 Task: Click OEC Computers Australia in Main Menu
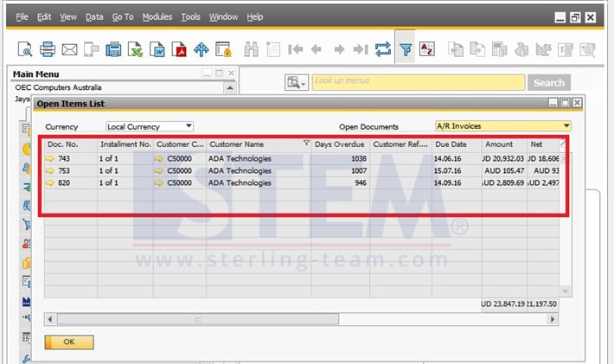click(58, 87)
